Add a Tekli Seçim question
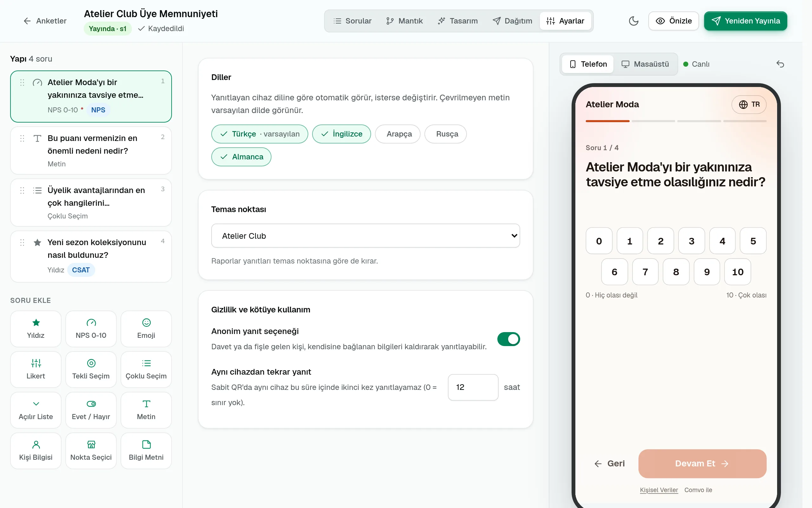This screenshot has height=508, width=812. point(91,369)
